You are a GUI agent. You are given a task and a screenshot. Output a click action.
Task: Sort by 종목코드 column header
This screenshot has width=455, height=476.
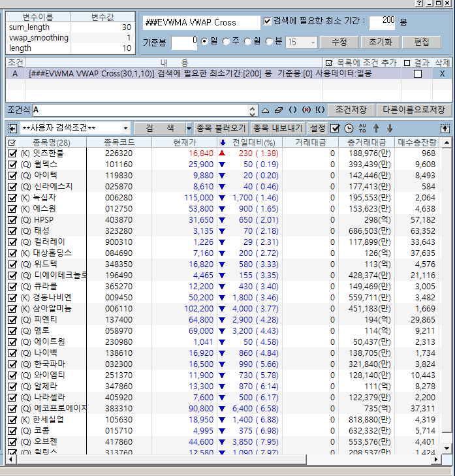[118, 142]
